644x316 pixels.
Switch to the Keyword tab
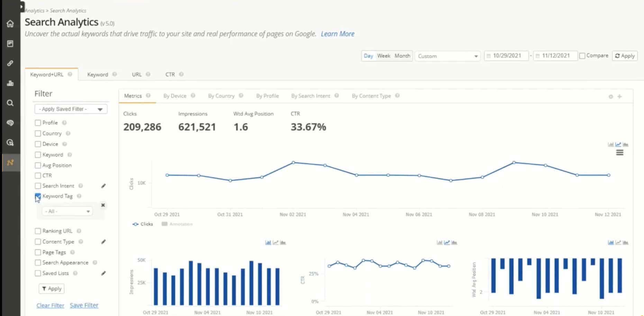point(98,74)
